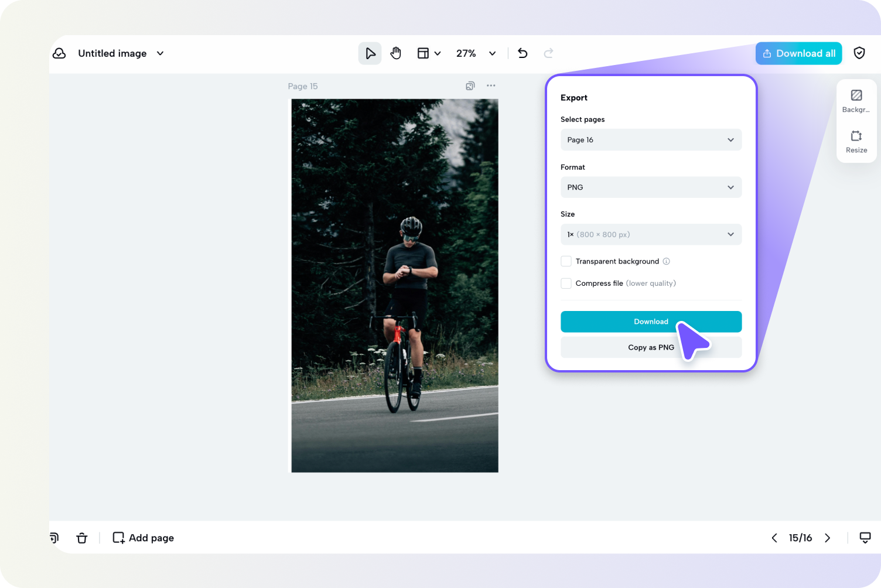
Task: Select the pointer selection tool
Action: (370, 53)
